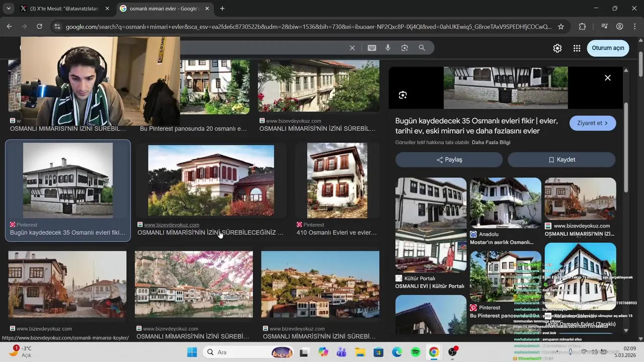Viewport: 644px width, 362px height.
Task: Start voice search with the microphone icon
Action: pyautogui.click(x=388, y=48)
